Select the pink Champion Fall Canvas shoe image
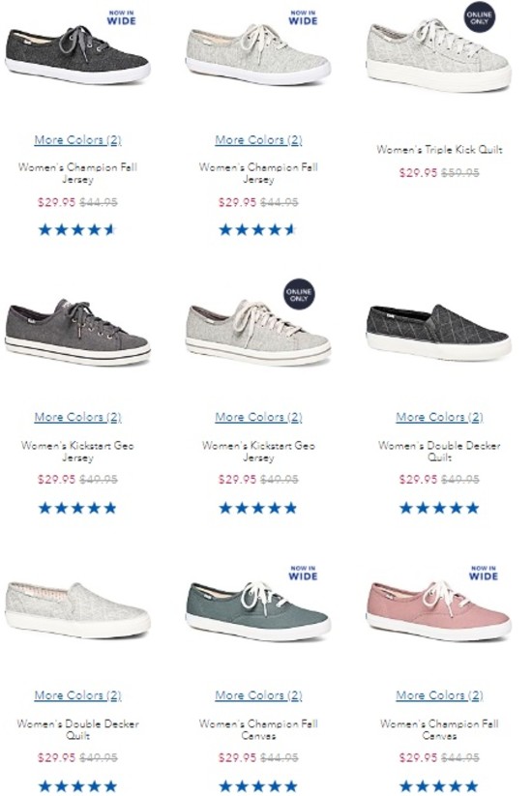 pyautogui.click(x=438, y=610)
